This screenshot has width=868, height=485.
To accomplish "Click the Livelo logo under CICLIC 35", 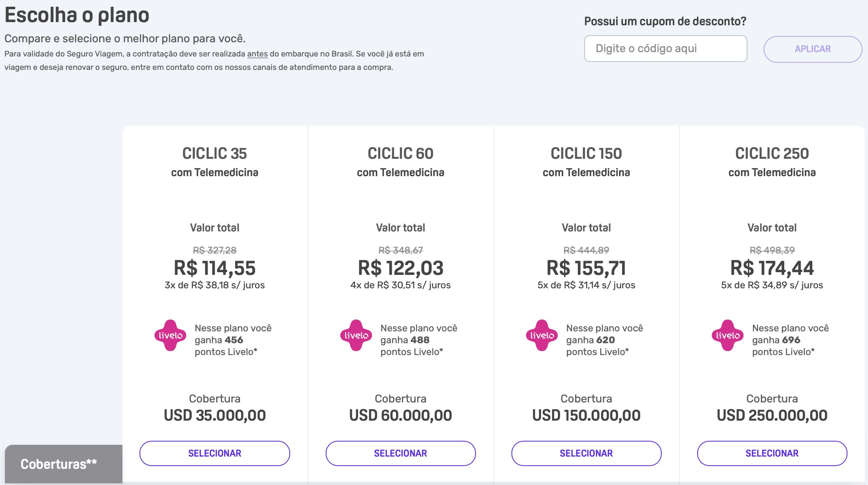I will (170, 335).
